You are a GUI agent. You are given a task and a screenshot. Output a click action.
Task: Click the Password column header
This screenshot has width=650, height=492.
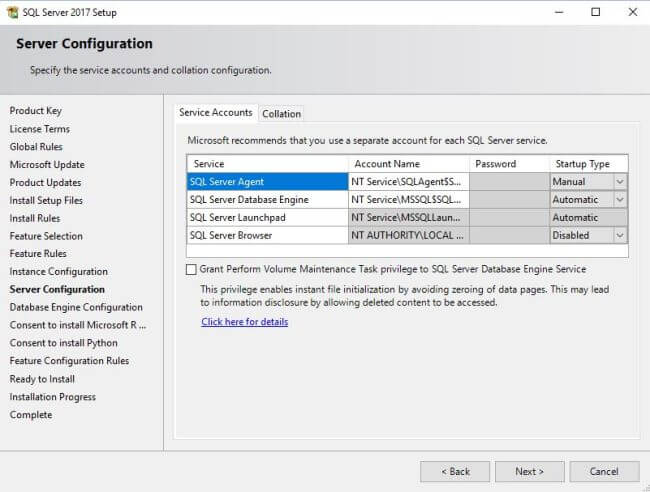509,164
